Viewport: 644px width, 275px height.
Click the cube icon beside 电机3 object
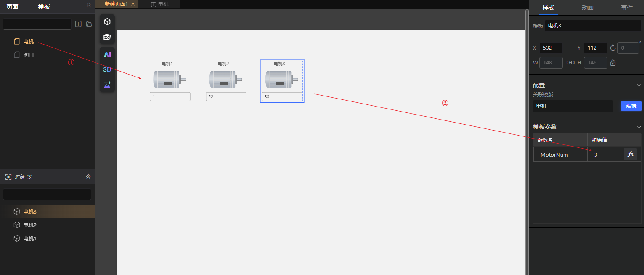[17, 211]
